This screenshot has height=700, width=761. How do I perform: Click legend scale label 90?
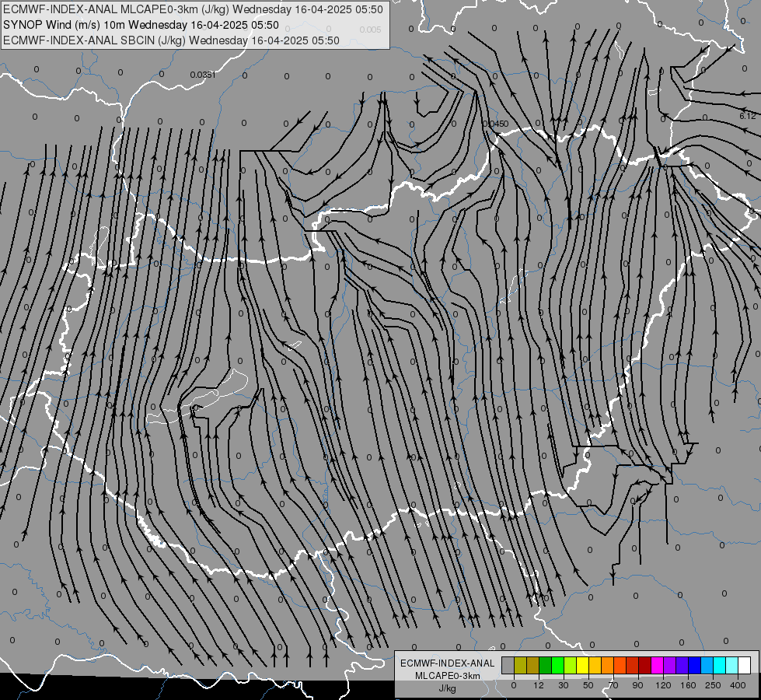tap(637, 685)
